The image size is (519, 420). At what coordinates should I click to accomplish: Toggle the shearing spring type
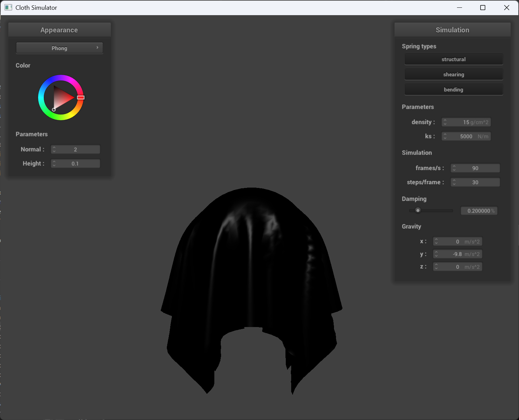(x=454, y=74)
